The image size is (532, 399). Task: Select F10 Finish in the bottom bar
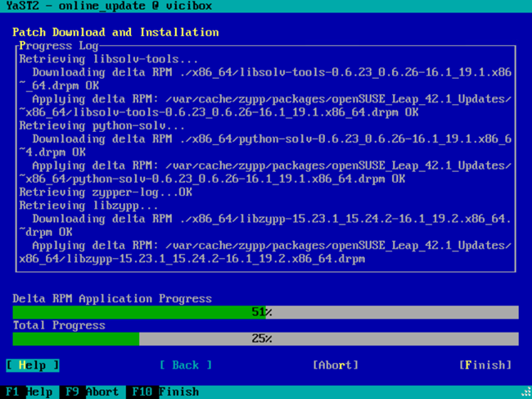pyautogui.click(x=163, y=392)
